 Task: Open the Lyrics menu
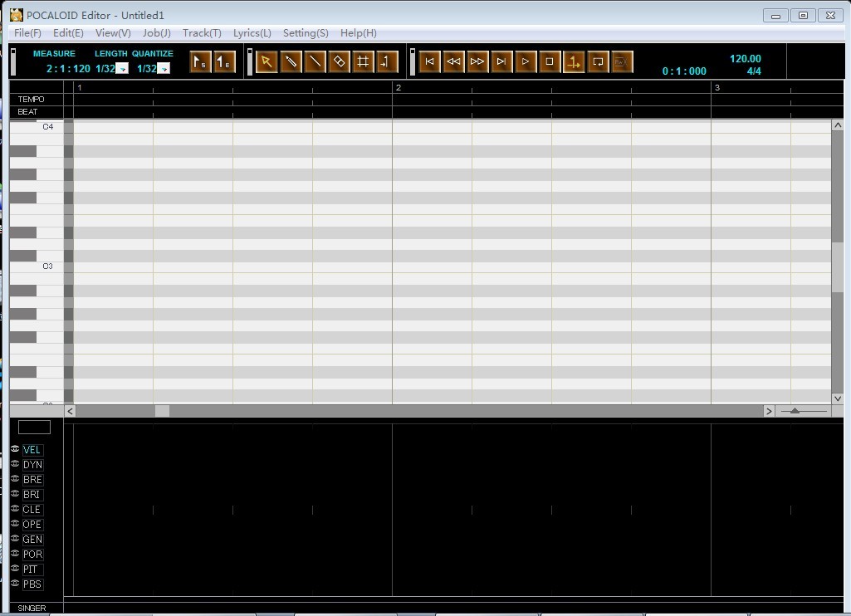pyautogui.click(x=252, y=33)
